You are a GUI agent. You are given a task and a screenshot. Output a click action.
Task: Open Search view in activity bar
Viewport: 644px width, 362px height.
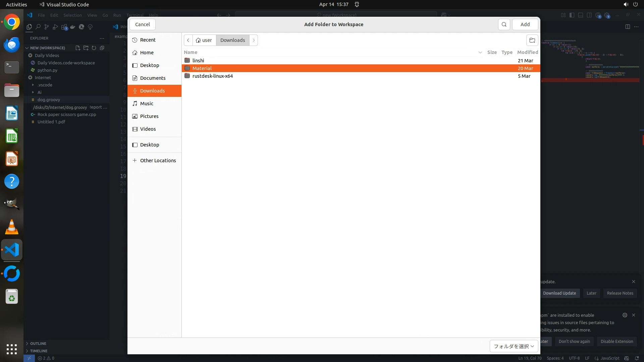38,27
